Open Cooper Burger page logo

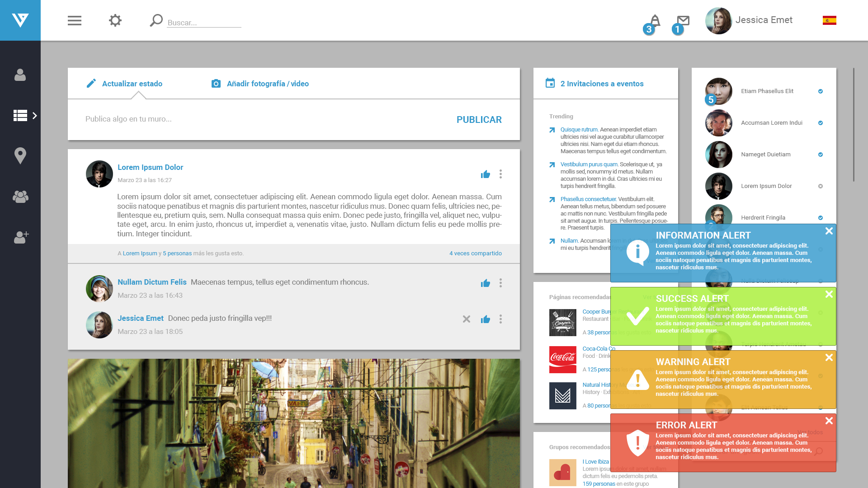[x=563, y=323]
